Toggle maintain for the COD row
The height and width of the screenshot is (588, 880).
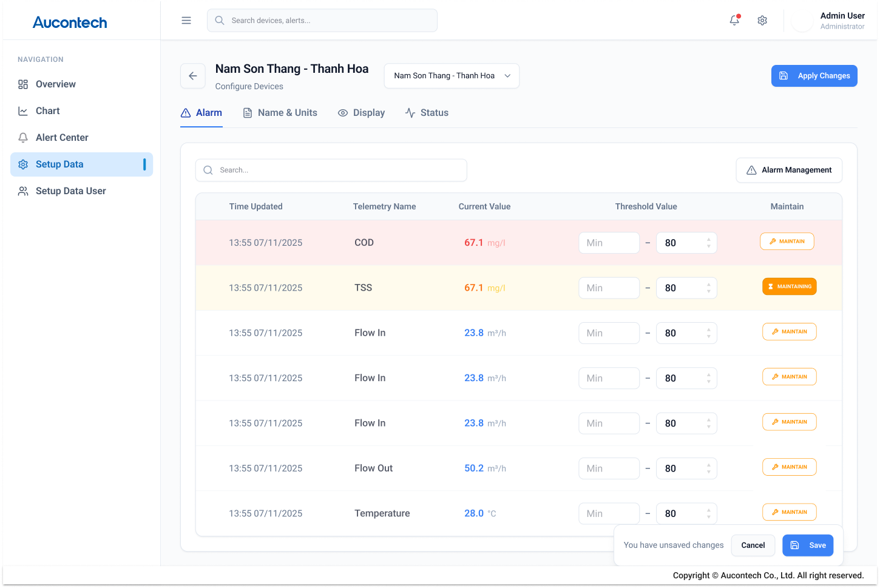click(x=787, y=242)
